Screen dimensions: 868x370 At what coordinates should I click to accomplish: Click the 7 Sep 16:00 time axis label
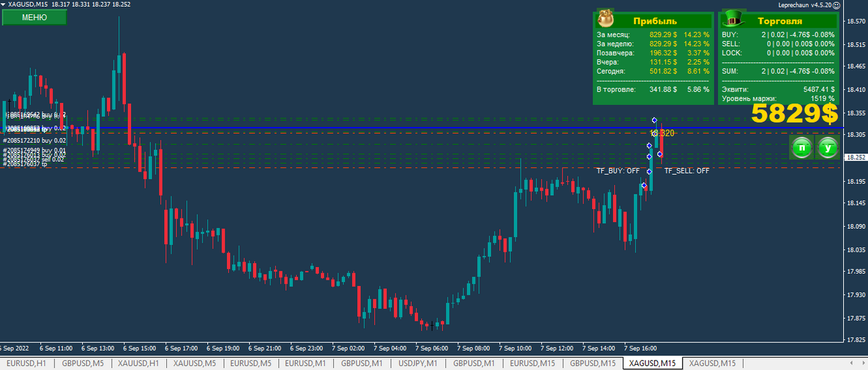[x=640, y=348]
